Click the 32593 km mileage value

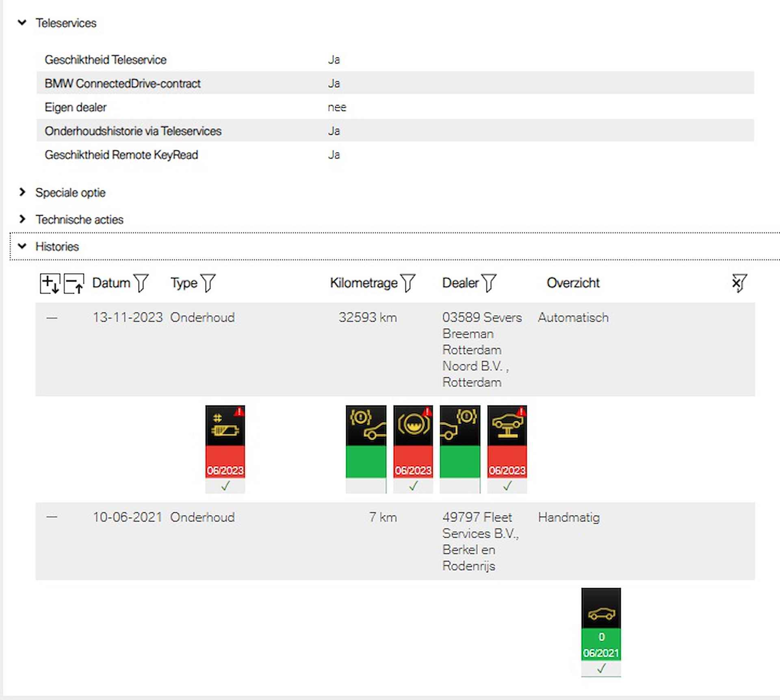368,317
